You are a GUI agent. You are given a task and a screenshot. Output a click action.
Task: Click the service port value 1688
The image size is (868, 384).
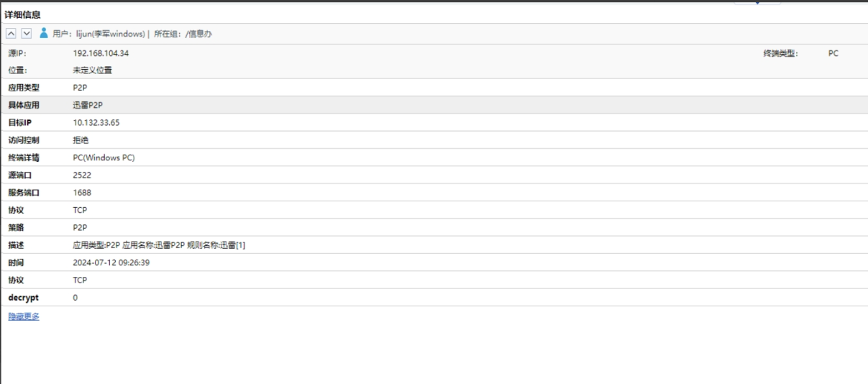pos(82,193)
